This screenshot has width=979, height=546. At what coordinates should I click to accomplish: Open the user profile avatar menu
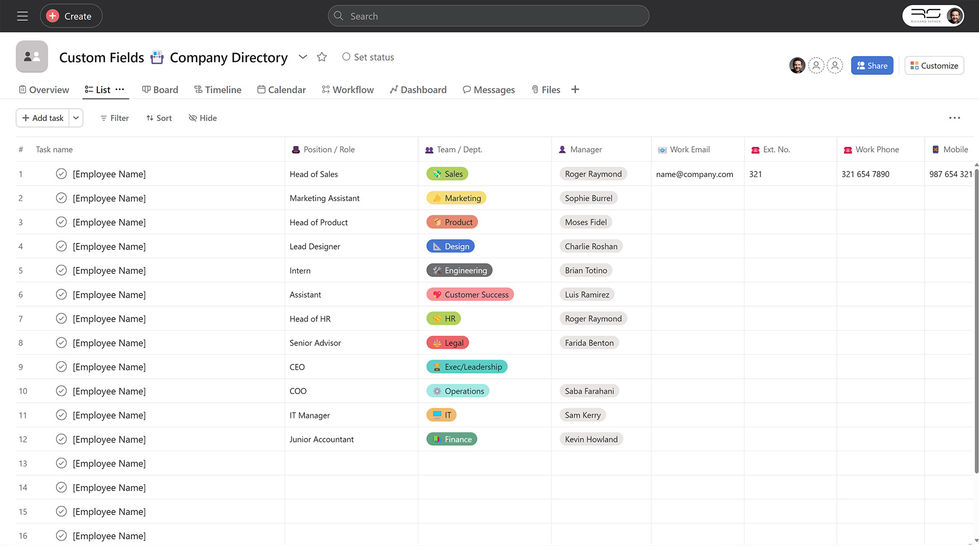point(954,16)
